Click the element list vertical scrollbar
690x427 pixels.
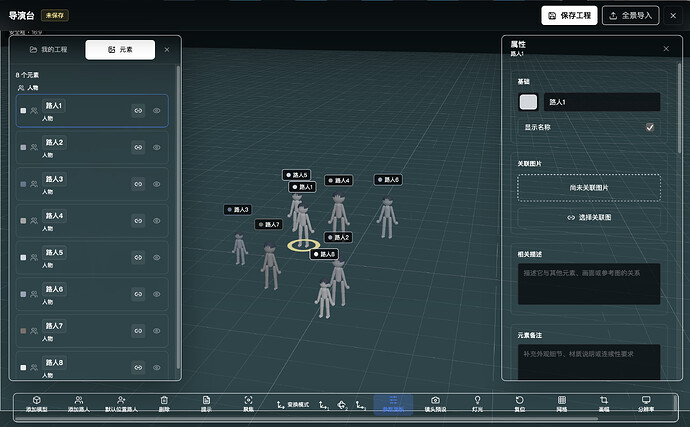[x=178, y=217]
